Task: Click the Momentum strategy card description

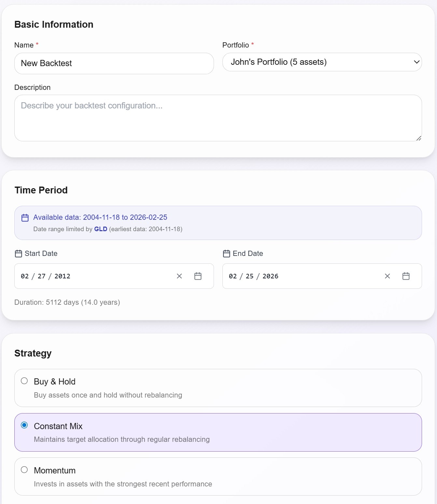Action: click(x=123, y=484)
